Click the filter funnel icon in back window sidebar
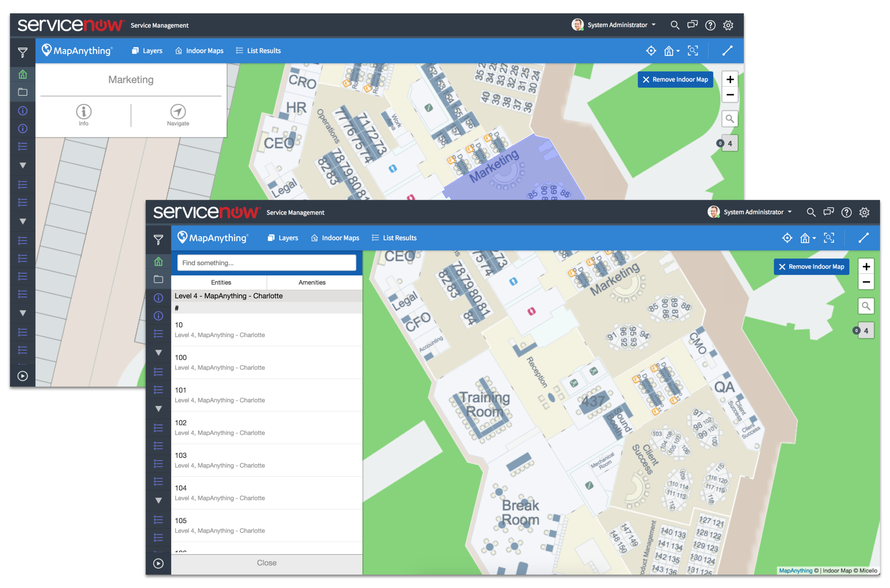This screenshot has width=890, height=588. click(x=22, y=52)
